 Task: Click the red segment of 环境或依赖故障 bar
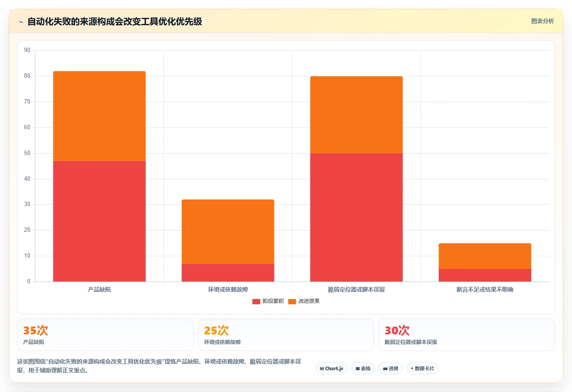(x=228, y=273)
